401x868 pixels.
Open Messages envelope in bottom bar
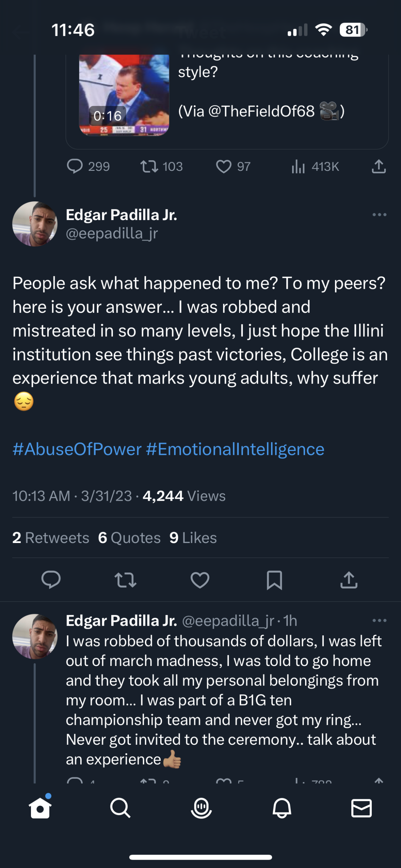point(361,808)
